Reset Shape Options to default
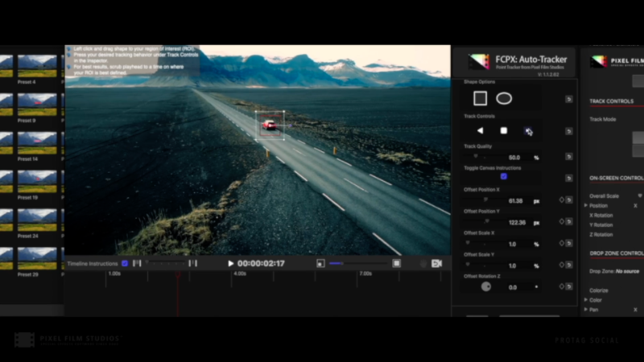 (x=569, y=99)
